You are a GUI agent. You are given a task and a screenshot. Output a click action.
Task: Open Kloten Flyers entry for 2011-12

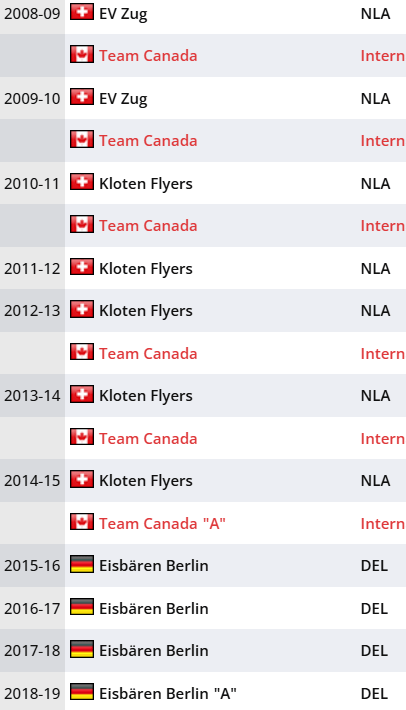[x=146, y=269]
